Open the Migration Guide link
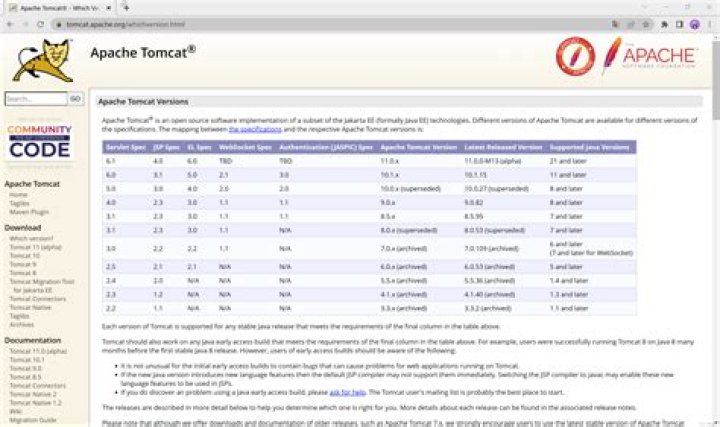The width and height of the screenshot is (720, 427). point(33,420)
